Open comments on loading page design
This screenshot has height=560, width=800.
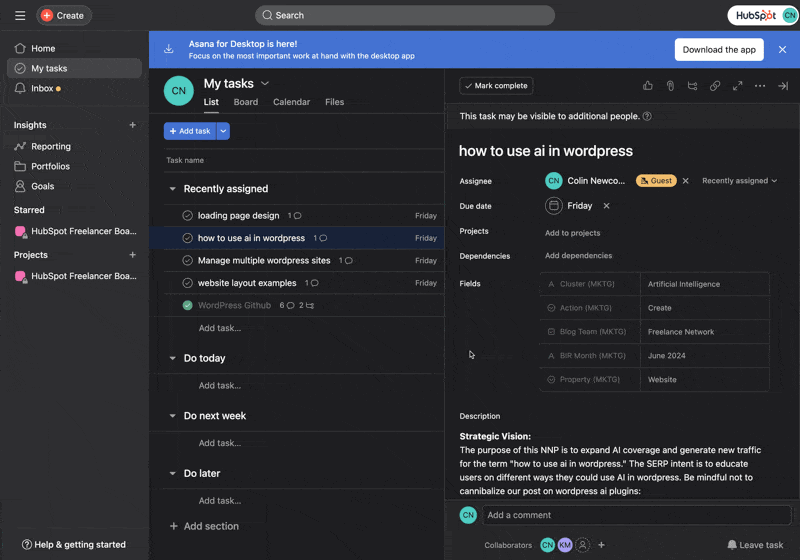tap(294, 216)
